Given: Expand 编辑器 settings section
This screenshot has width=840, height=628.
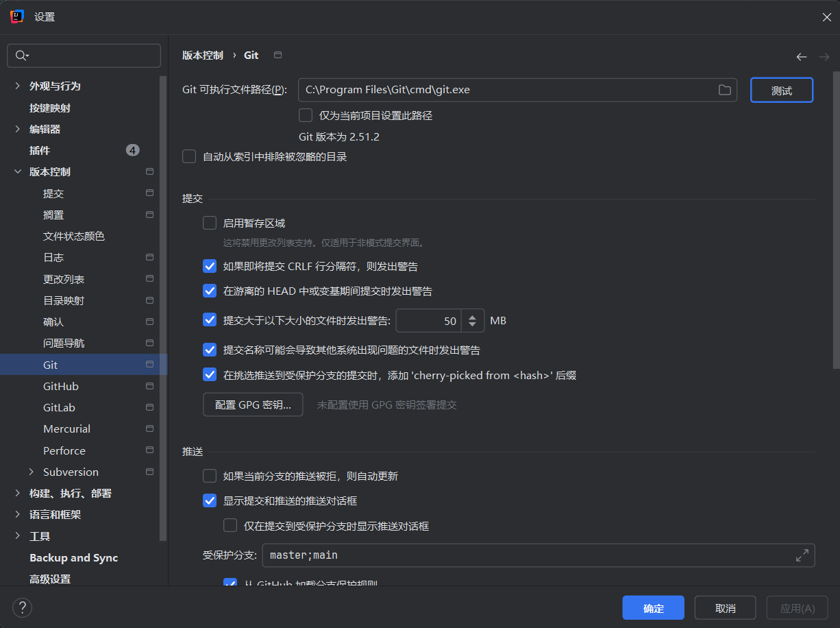Looking at the screenshot, I should tap(18, 129).
